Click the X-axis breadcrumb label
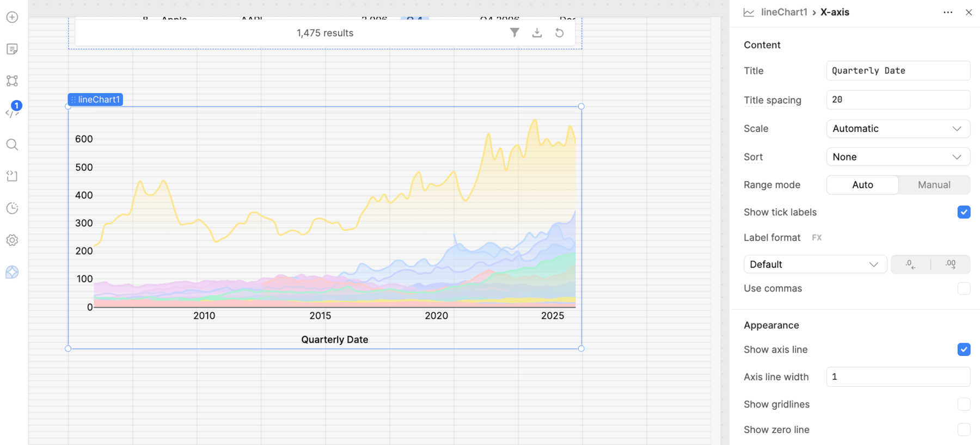This screenshot has height=445, width=980. (x=835, y=12)
